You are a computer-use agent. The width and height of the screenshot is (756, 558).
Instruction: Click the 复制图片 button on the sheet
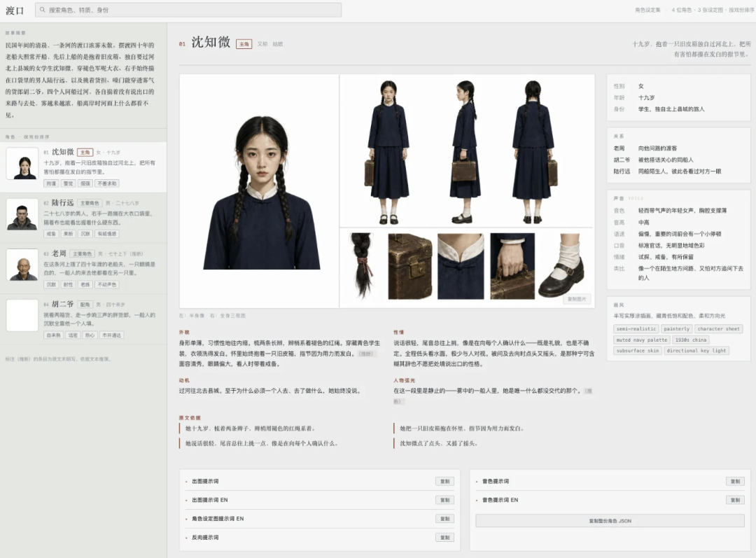click(577, 299)
